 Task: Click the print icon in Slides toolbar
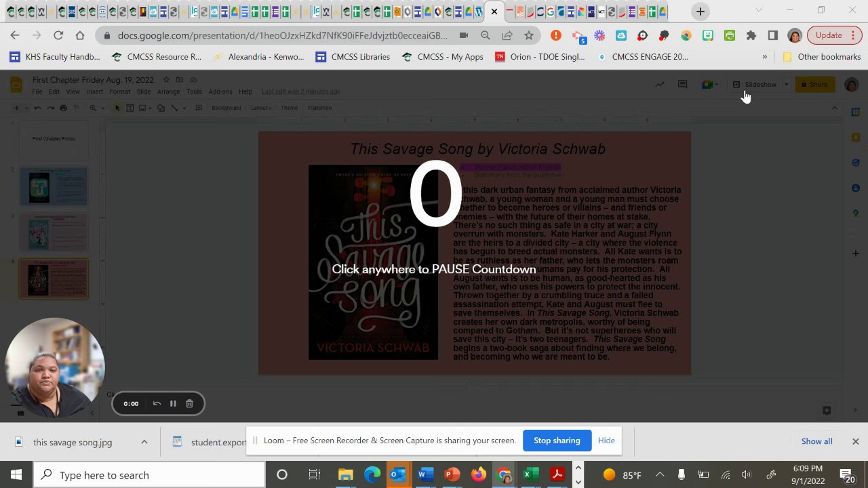click(63, 108)
